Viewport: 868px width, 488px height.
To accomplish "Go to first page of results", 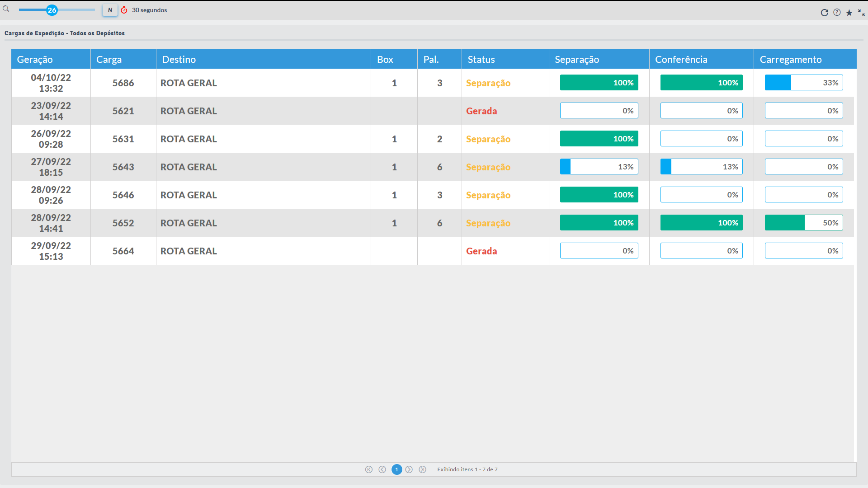I will pyautogui.click(x=369, y=469).
